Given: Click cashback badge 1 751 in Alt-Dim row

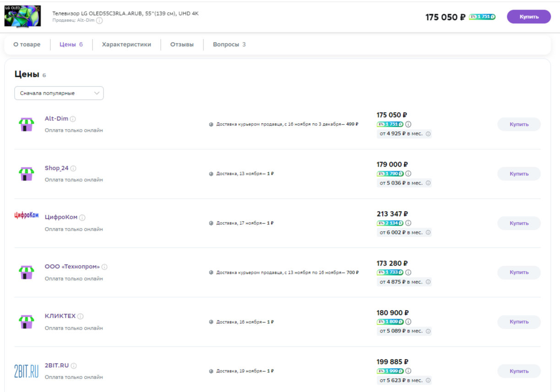Looking at the screenshot, I should click(x=390, y=124).
